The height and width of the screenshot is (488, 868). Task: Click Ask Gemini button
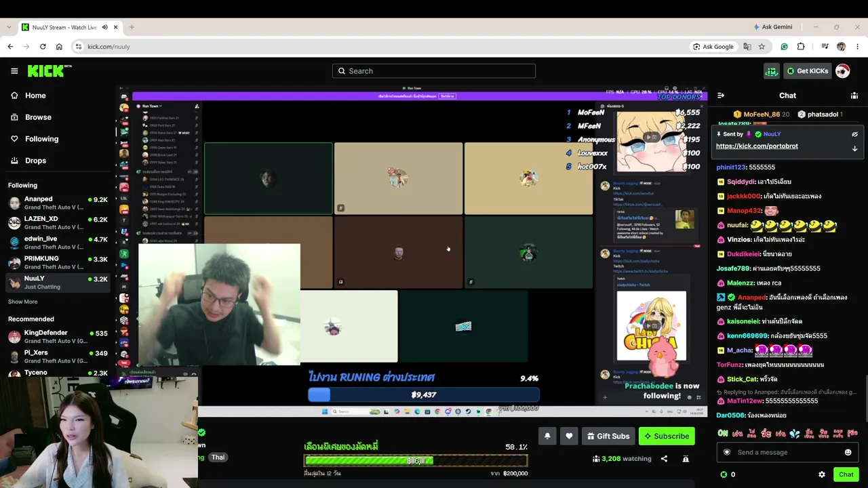(x=772, y=27)
